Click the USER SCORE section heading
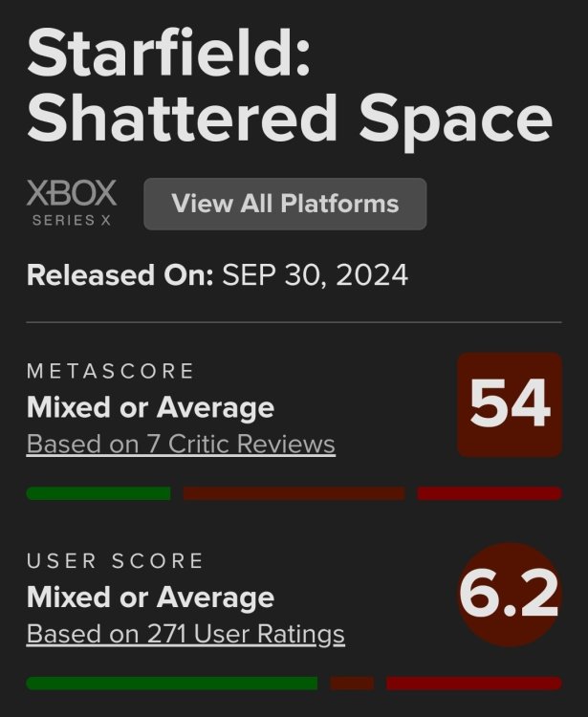This screenshot has height=717, width=588. [116, 561]
